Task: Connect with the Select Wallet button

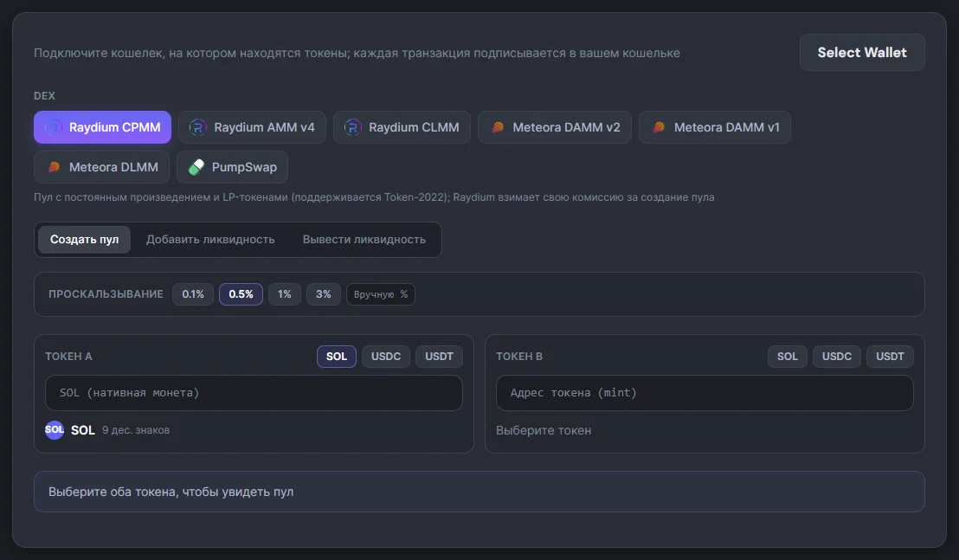Action: 862,53
